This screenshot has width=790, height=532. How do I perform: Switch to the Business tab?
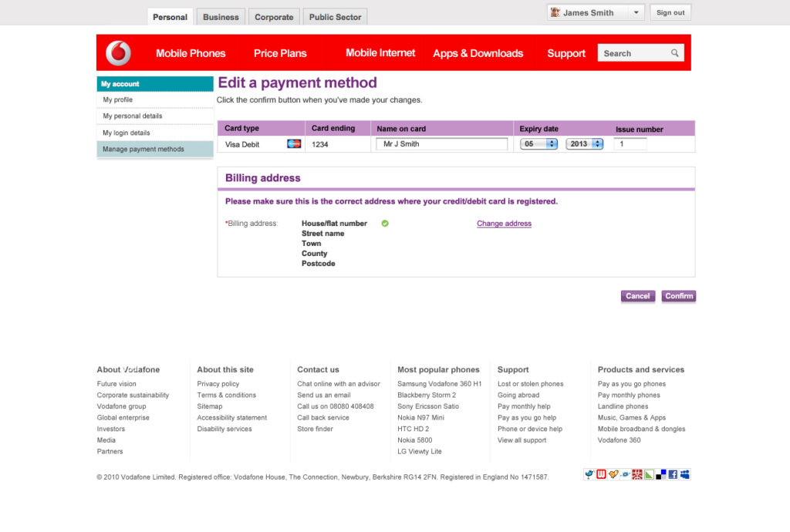tap(221, 17)
